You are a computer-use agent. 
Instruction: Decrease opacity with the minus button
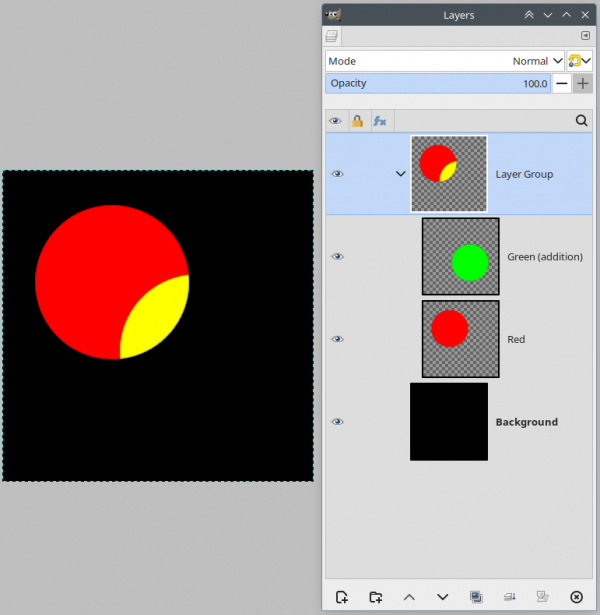pyautogui.click(x=562, y=84)
